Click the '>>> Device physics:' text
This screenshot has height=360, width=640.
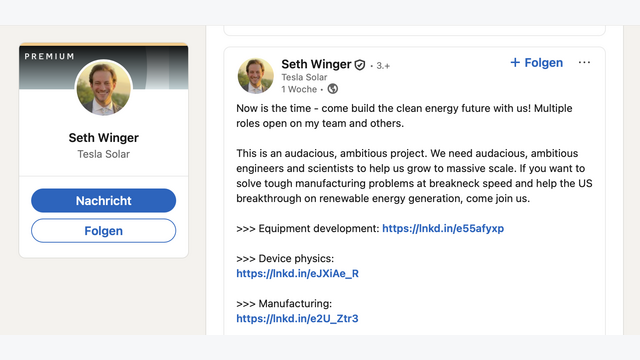(285, 258)
